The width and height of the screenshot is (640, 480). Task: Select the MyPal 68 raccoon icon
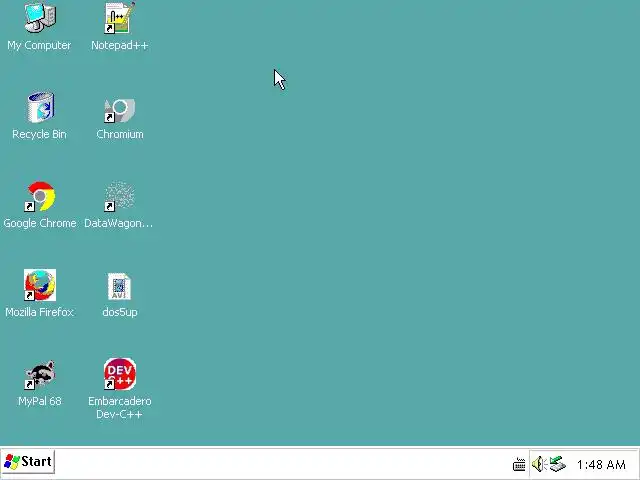(x=40, y=374)
